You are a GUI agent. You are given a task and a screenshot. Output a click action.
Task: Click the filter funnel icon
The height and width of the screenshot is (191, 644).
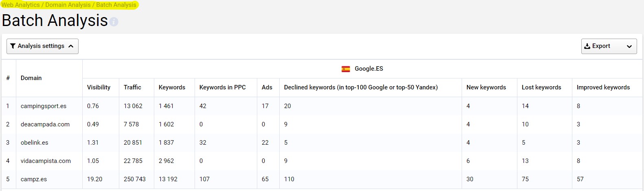click(13, 46)
